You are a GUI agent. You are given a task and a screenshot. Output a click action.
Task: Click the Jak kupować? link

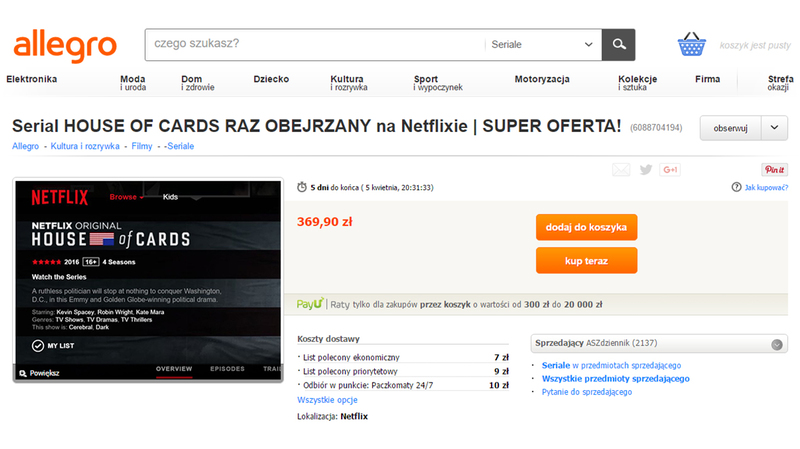[766, 187]
